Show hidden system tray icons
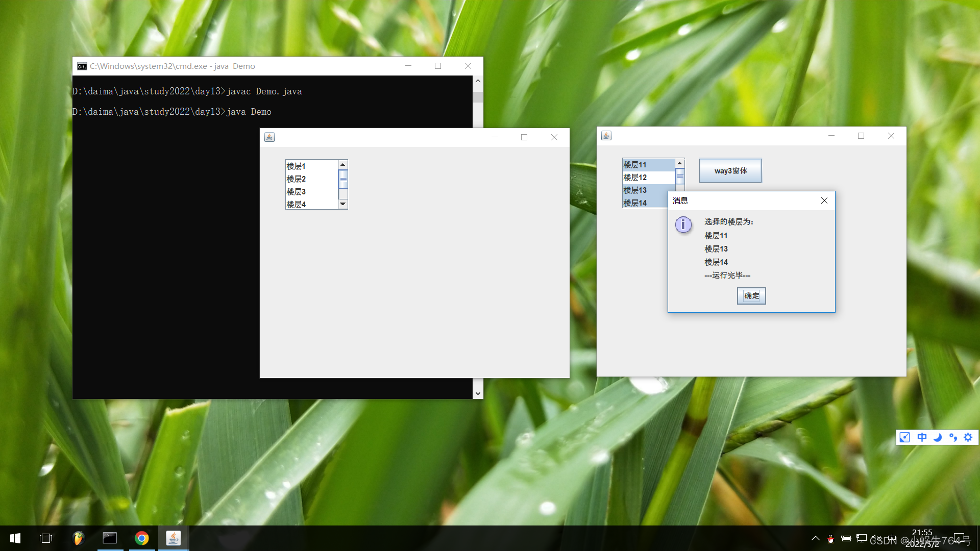Viewport: 980px width, 551px height. tap(816, 538)
